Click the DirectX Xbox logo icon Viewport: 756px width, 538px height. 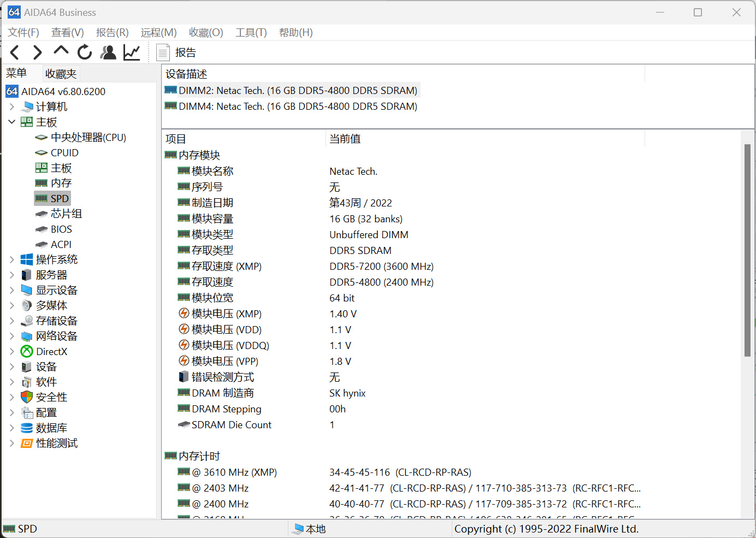pos(27,351)
